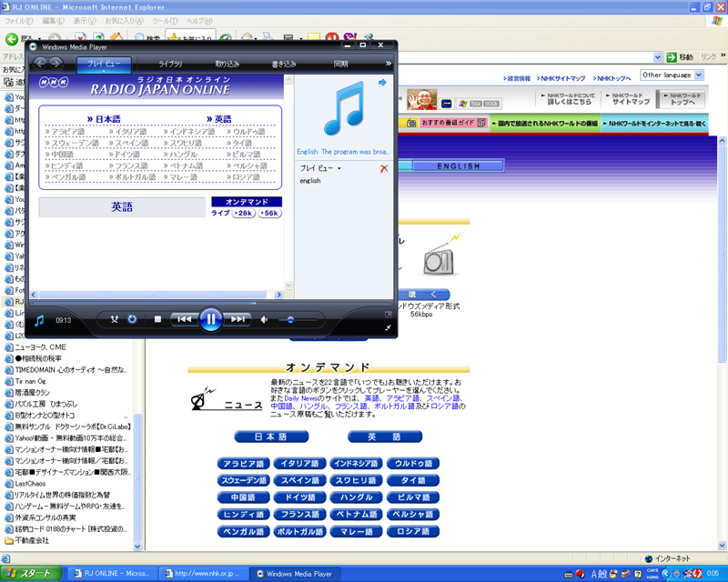
Task: Click the アラビア語 on-demand button
Action: click(243, 464)
